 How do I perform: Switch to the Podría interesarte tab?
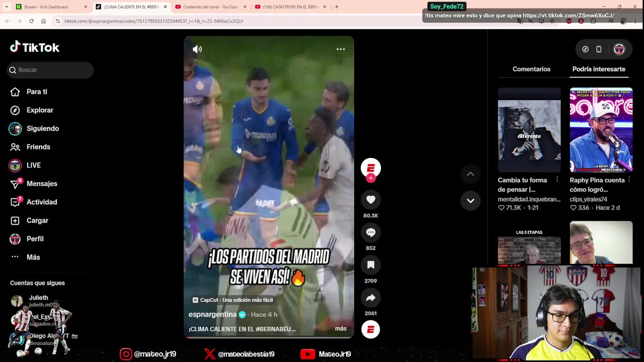coord(599,69)
